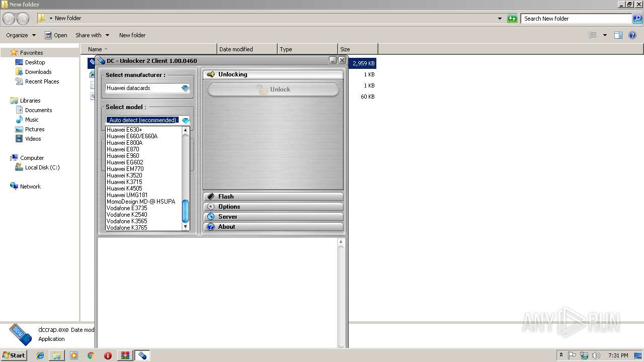The image size is (644, 362).
Task: Collapse the Unlocking section header
Action: tap(273, 74)
